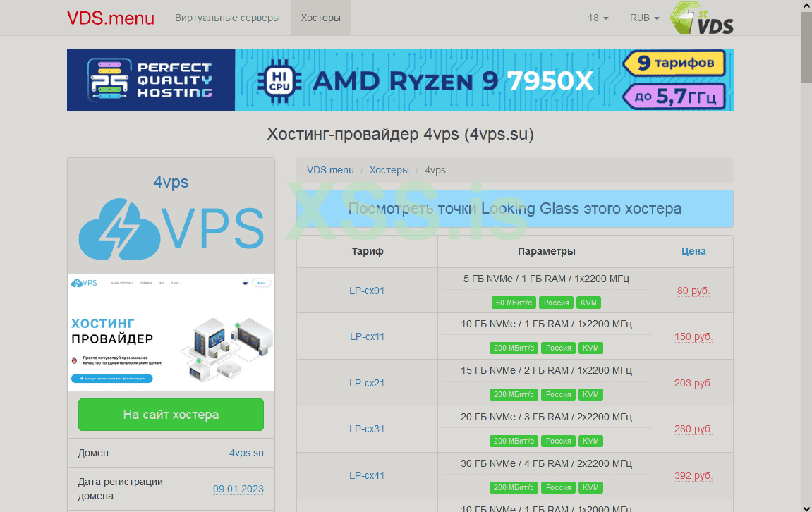Open the Looking Glass points banner
812x512 pixels.
[515, 209]
